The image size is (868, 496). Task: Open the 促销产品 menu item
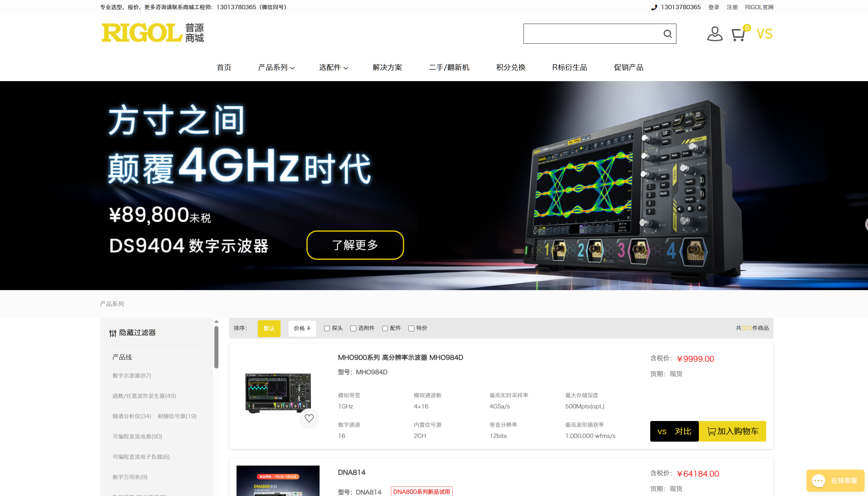point(629,67)
